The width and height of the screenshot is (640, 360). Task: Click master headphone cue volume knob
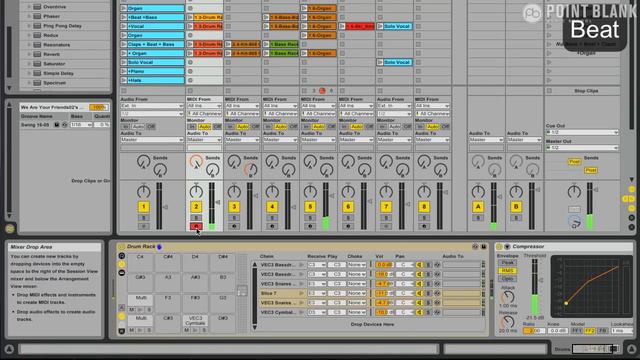coord(575,222)
